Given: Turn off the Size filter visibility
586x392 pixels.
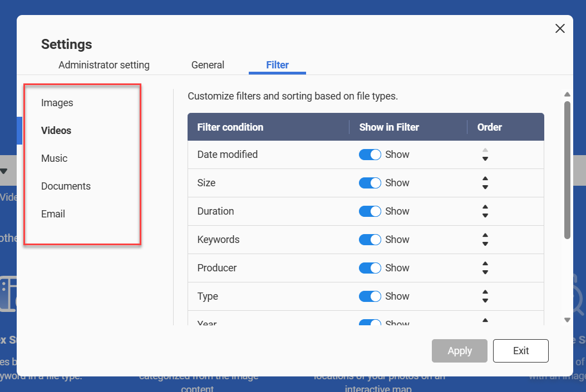Looking at the screenshot, I should pos(370,182).
